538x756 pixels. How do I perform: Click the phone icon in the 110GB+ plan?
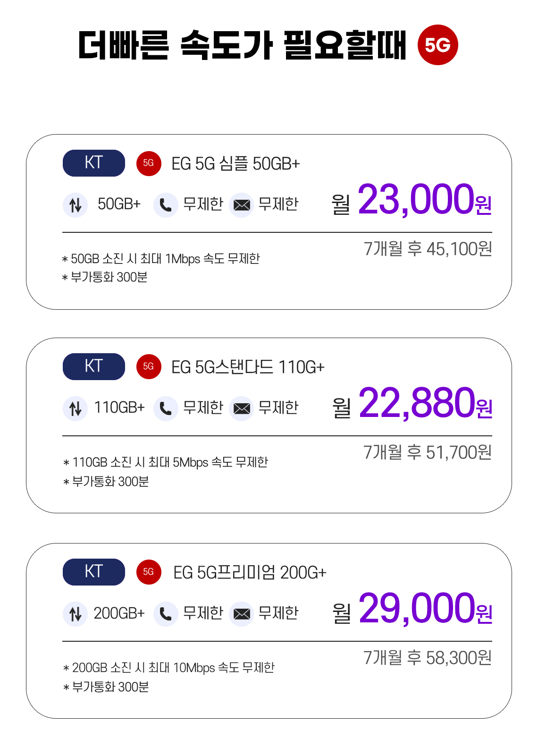166,408
